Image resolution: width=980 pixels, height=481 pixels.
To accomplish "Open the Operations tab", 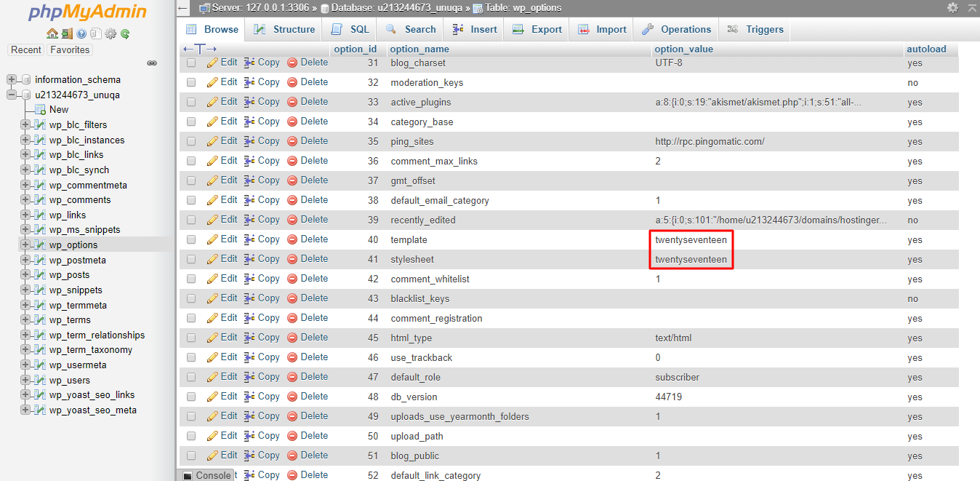I will coord(676,29).
